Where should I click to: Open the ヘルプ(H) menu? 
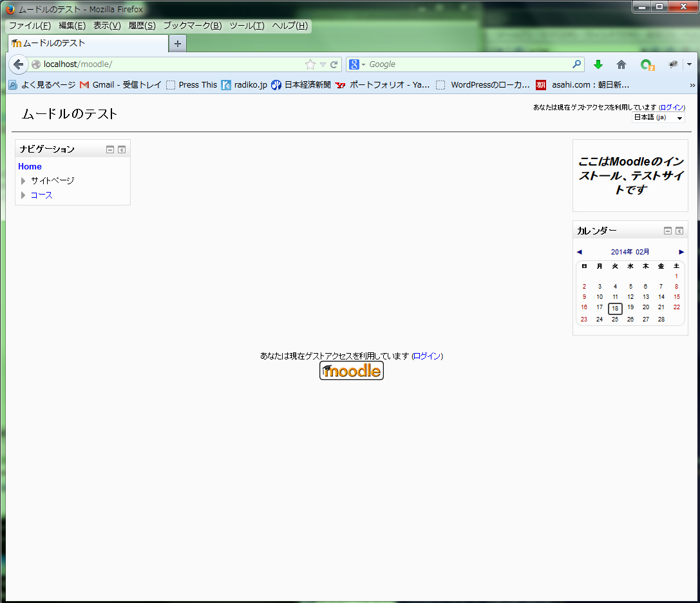tap(290, 26)
